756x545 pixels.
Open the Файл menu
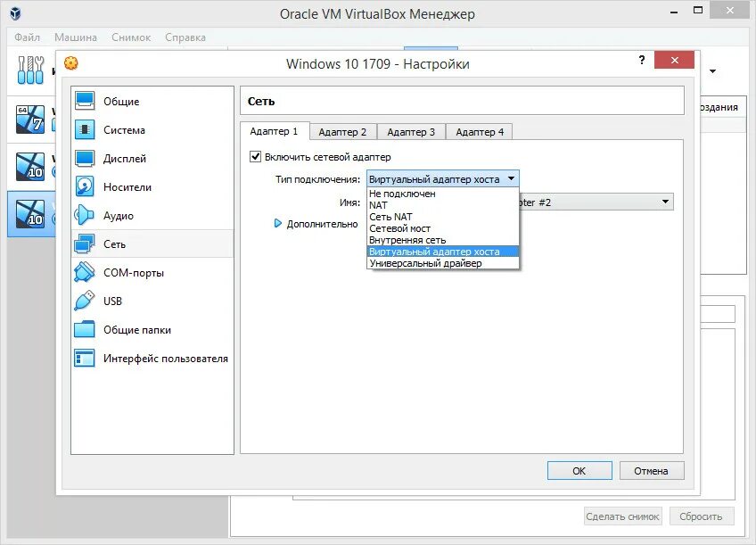[27, 37]
